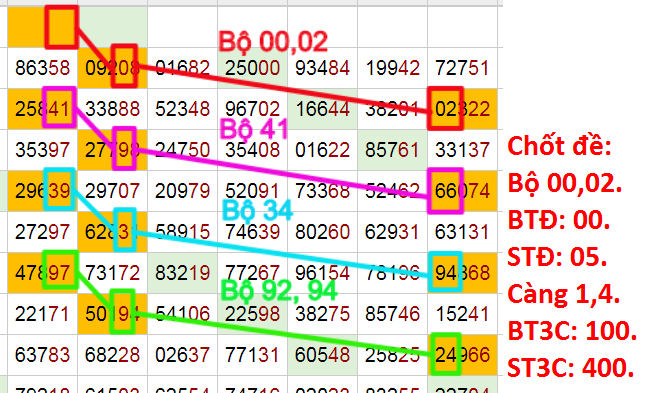Screen dimensions: 648x393
Task: Click the cell showing 35397
Action: coord(43,150)
